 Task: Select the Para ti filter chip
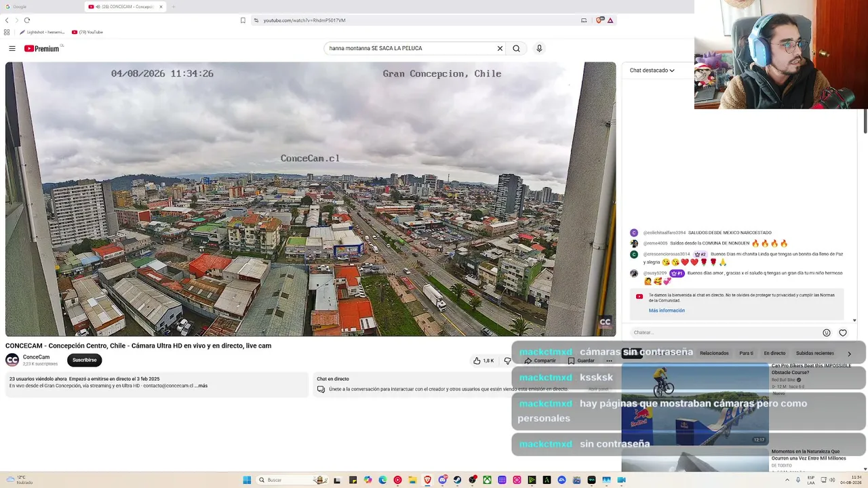(746, 353)
